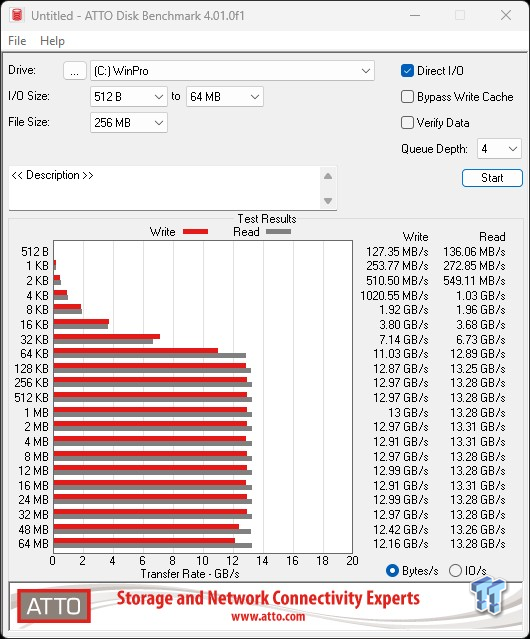This screenshot has height=639, width=530.
Task: Click the drive browse "..." button
Action: (x=75, y=71)
